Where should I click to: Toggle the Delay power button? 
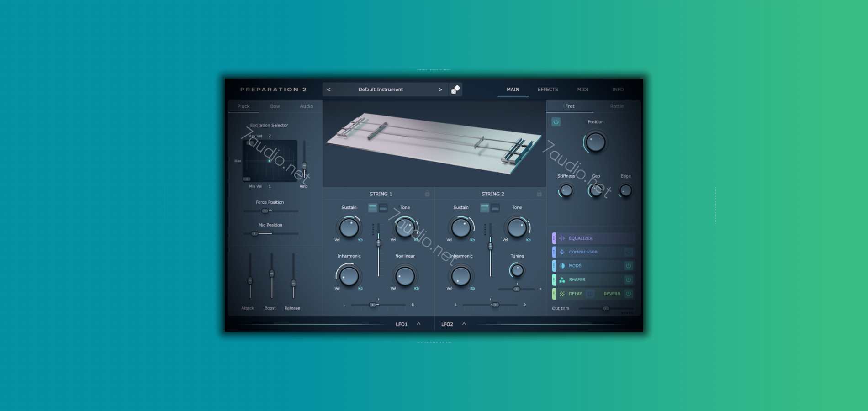pyautogui.click(x=590, y=294)
